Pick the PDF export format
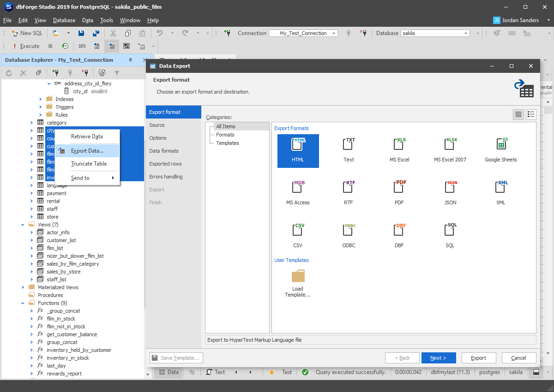Screen dimensions: 554x392 (x=399, y=194)
